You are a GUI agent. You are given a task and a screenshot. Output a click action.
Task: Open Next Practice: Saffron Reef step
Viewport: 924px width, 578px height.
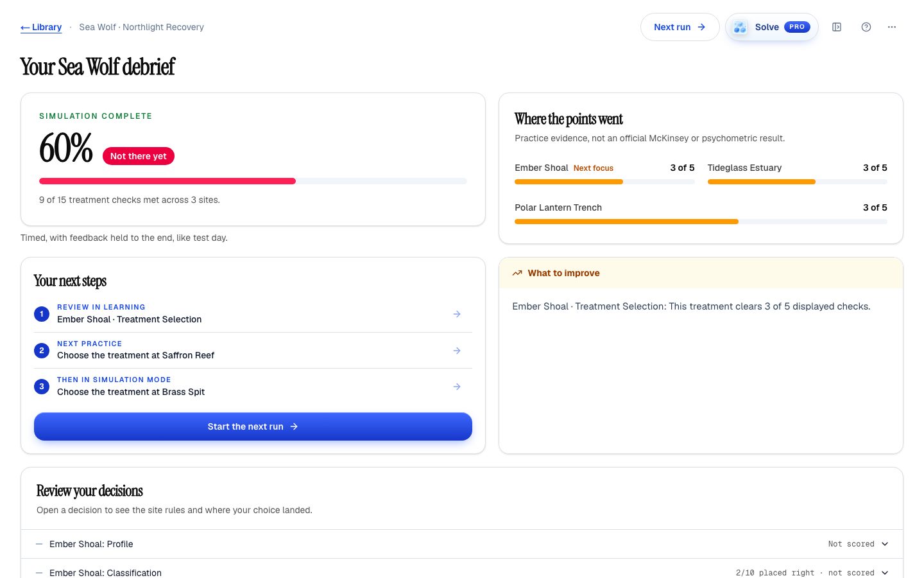click(x=253, y=350)
